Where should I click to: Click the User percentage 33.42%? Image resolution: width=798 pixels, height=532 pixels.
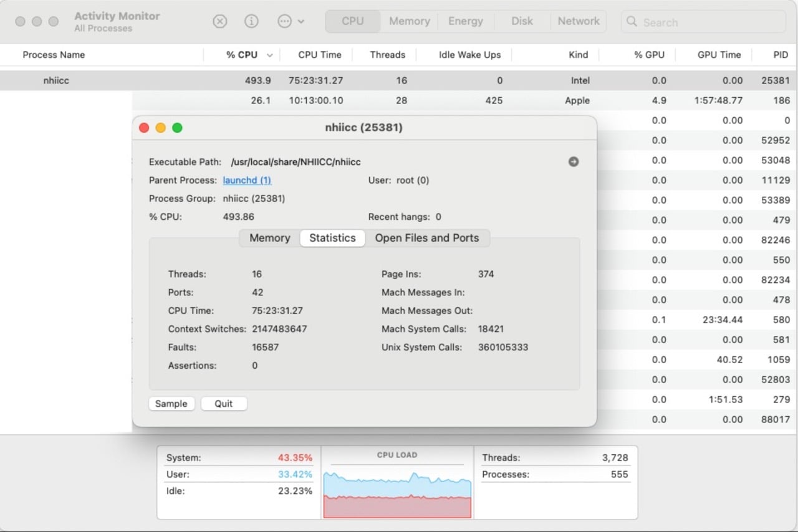295,475
